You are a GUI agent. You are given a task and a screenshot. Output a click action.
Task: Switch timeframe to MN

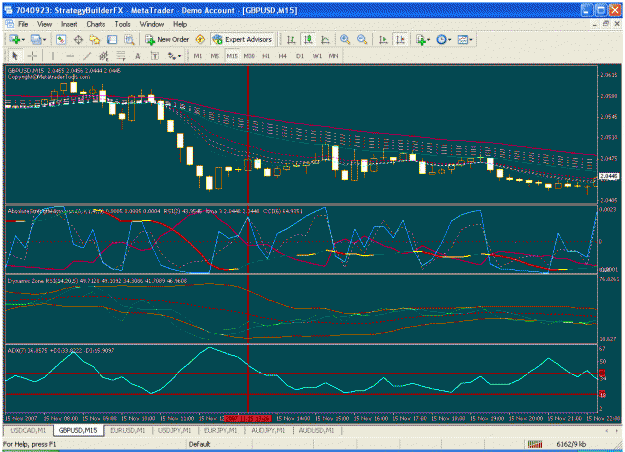334,56
